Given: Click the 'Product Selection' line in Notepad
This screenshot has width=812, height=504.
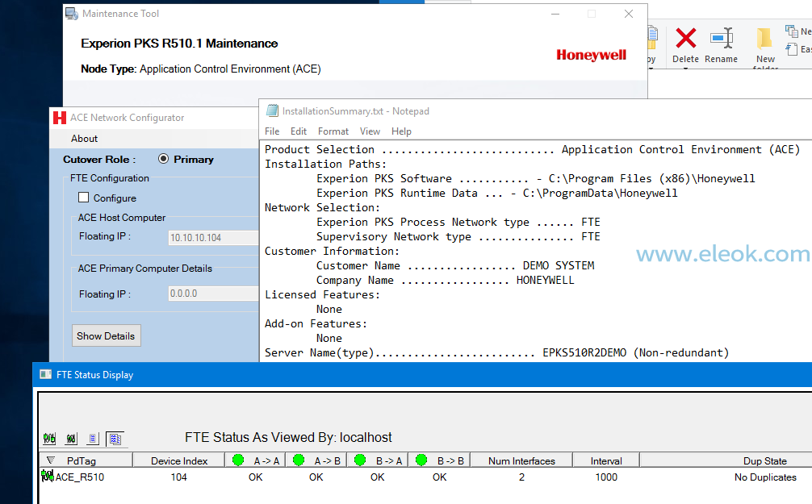Looking at the screenshot, I should pos(532,149).
